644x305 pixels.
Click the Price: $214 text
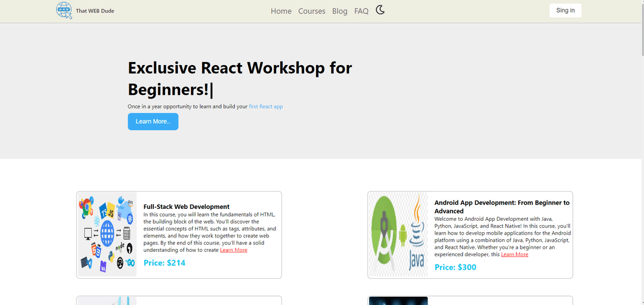tap(165, 263)
